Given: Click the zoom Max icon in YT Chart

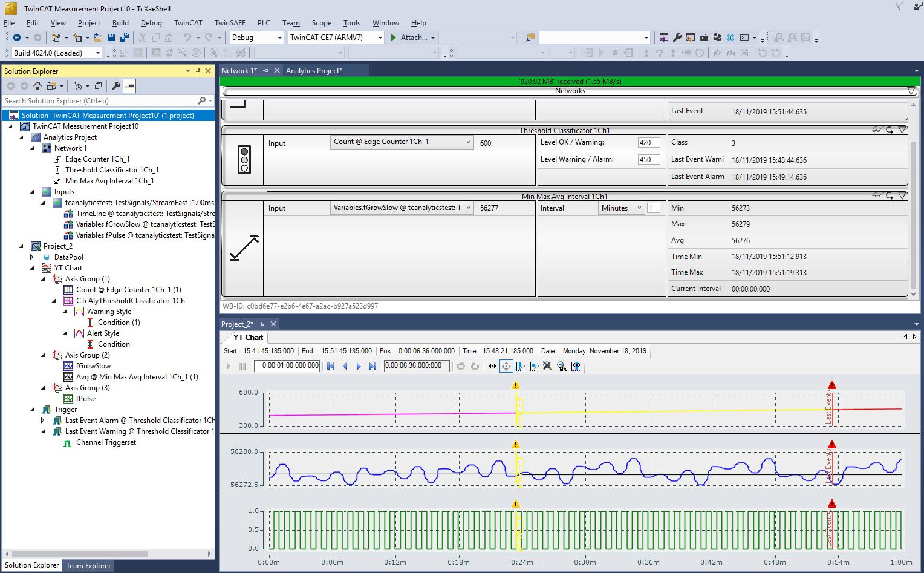Looking at the screenshot, I should 561,366.
